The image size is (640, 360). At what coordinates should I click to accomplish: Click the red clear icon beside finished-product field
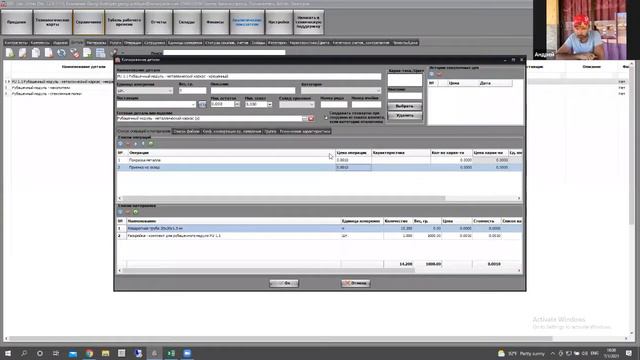coord(311,118)
